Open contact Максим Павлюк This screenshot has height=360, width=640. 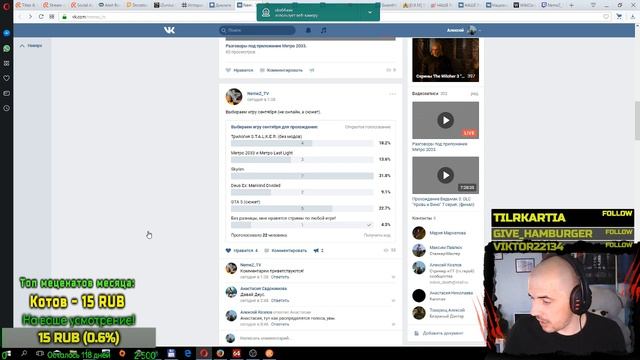pyautogui.click(x=446, y=248)
